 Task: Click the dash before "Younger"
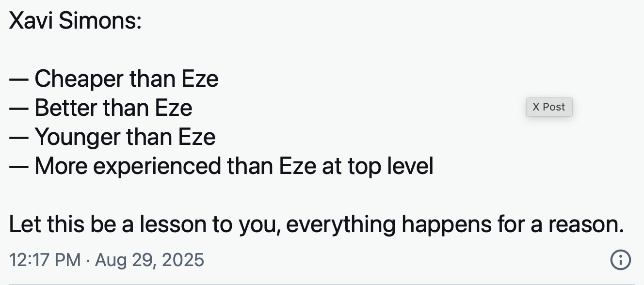click(19, 138)
